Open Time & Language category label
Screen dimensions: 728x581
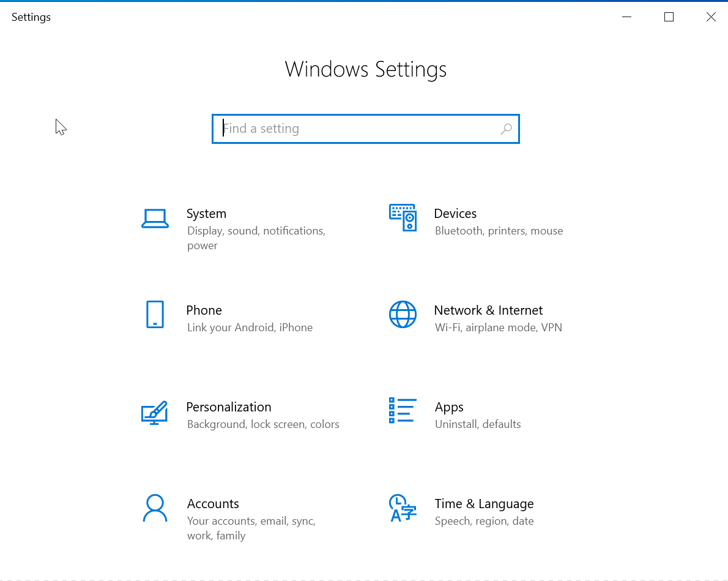click(484, 504)
